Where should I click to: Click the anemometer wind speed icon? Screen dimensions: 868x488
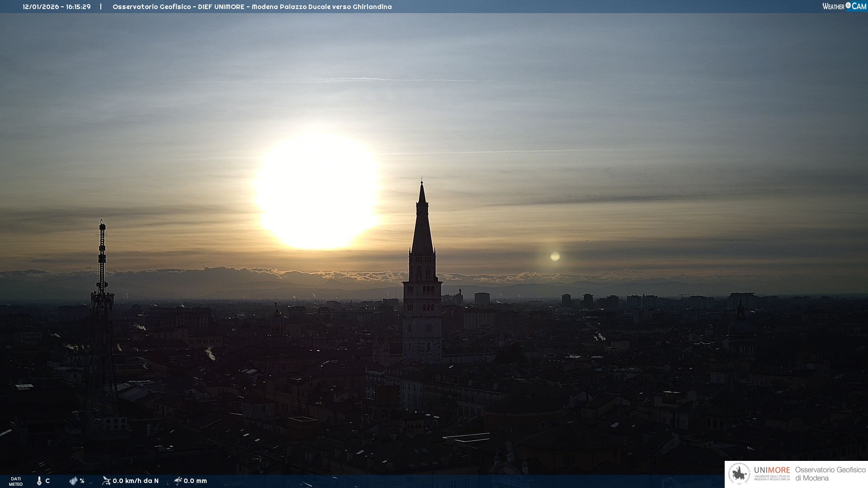[x=106, y=481]
